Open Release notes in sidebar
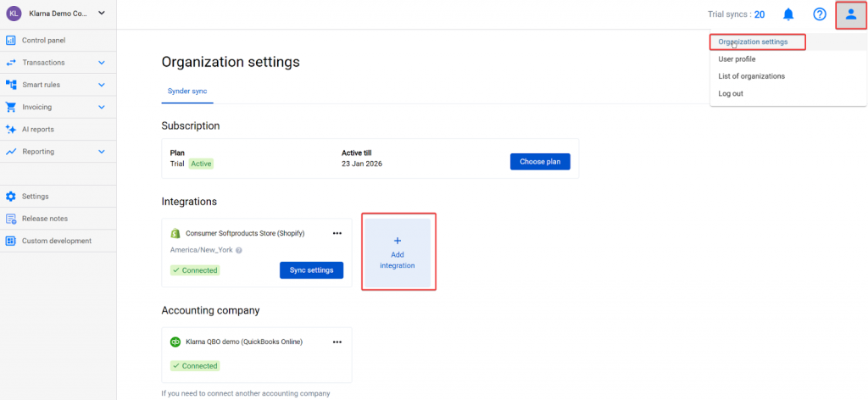This screenshot has height=400, width=868. tap(44, 219)
